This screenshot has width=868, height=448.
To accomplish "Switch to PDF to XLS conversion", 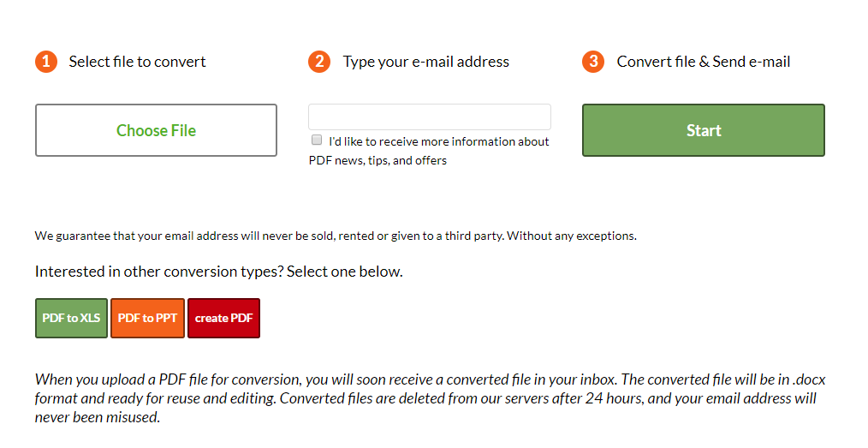I will (71, 318).
